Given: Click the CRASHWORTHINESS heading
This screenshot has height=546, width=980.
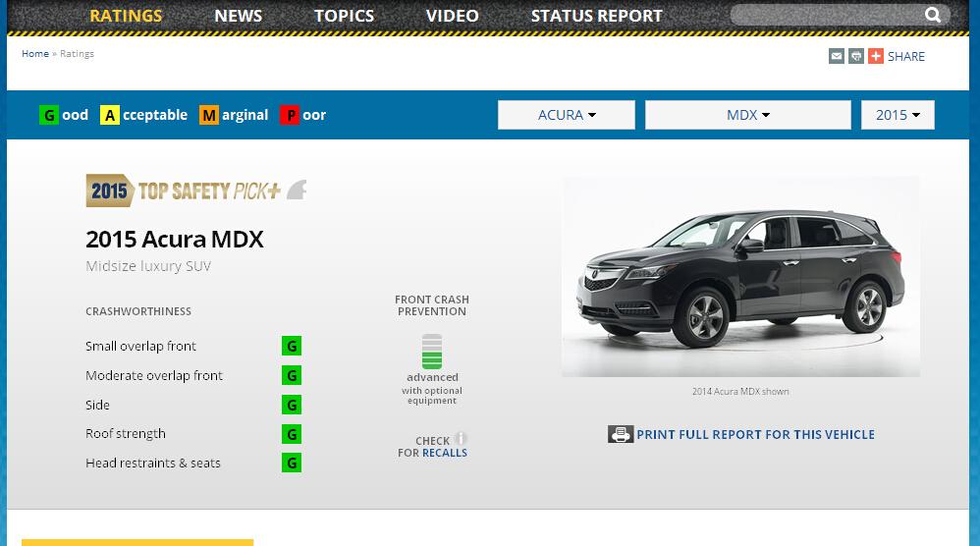Looking at the screenshot, I should 138,311.
